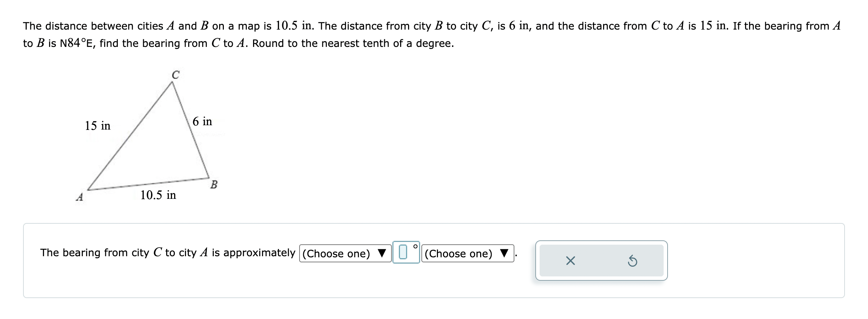Select the degree symbol next to the input
Screen dimensions: 868x319
click(415, 247)
